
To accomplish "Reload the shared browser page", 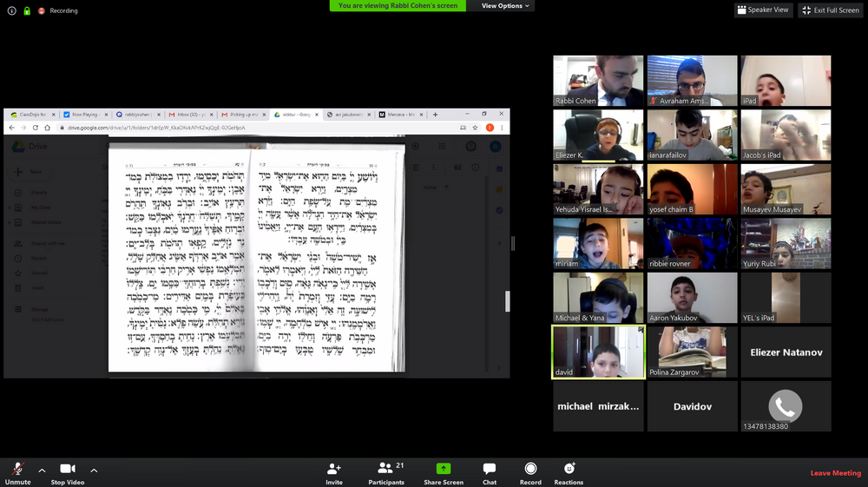I will [36, 128].
